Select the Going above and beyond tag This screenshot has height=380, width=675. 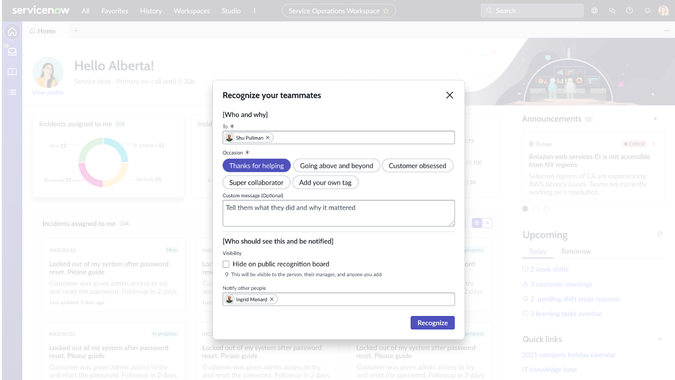tap(336, 166)
